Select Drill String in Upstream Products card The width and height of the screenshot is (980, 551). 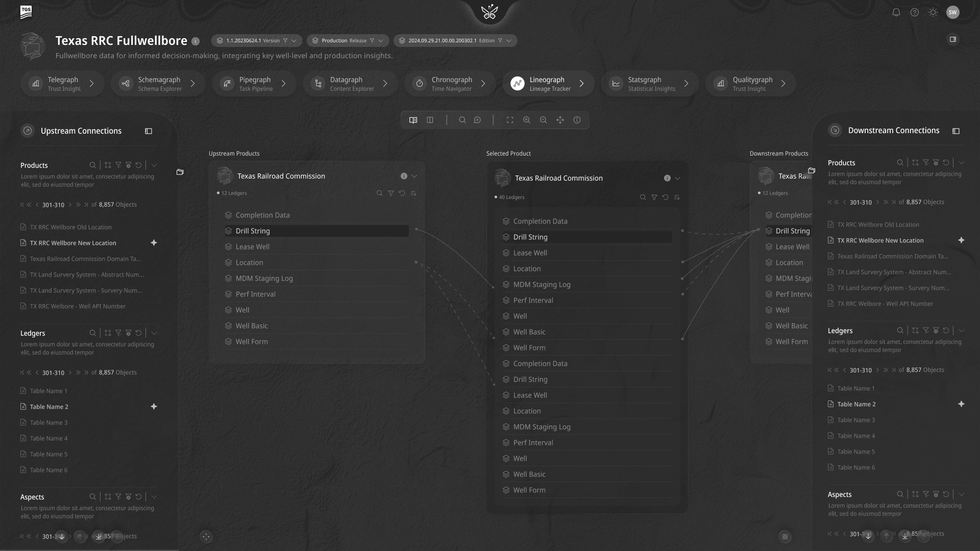click(x=316, y=231)
